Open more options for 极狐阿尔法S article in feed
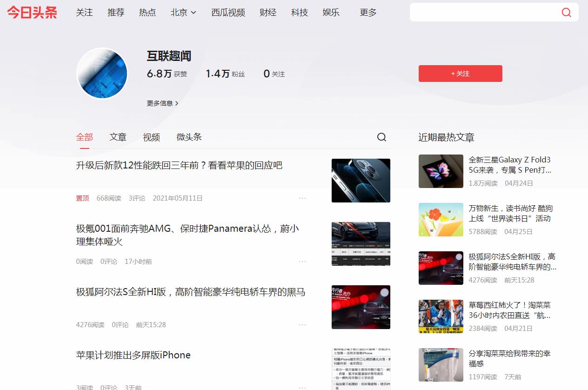Image resolution: width=588 pixels, height=390 pixels. (302, 325)
